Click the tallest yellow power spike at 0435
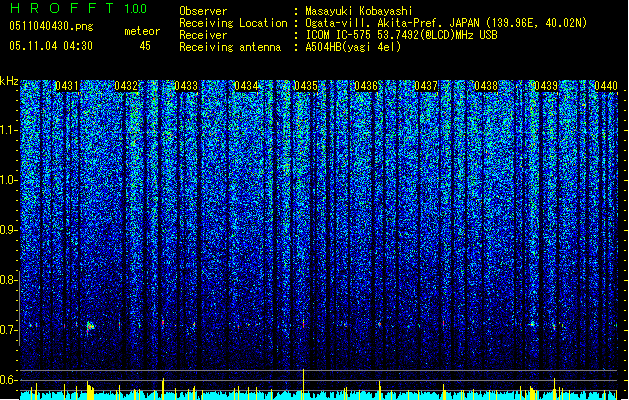 304,384
